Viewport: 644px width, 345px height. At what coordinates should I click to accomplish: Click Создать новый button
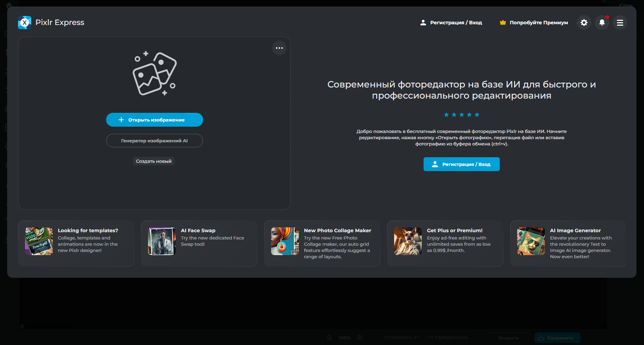pos(154,161)
